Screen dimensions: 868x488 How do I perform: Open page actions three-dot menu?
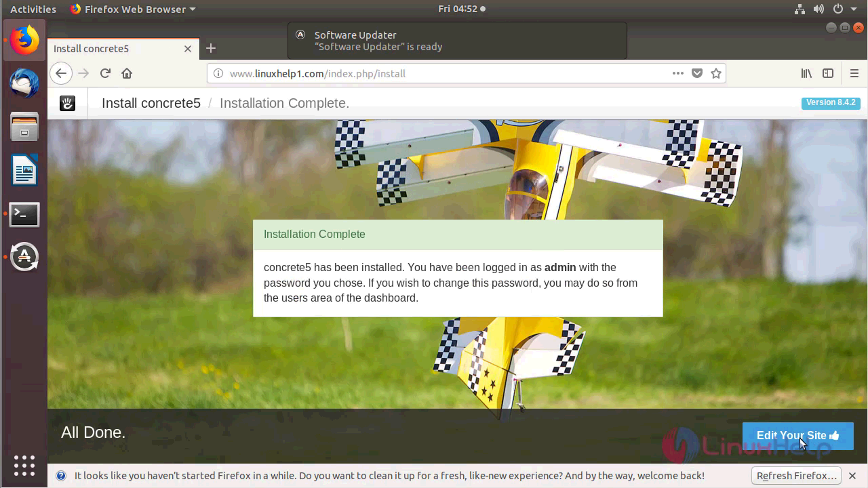[x=678, y=73]
